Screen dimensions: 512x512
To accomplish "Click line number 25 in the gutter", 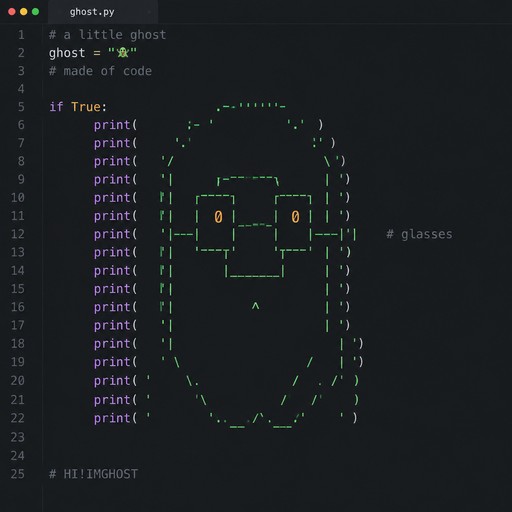I will [x=18, y=474].
